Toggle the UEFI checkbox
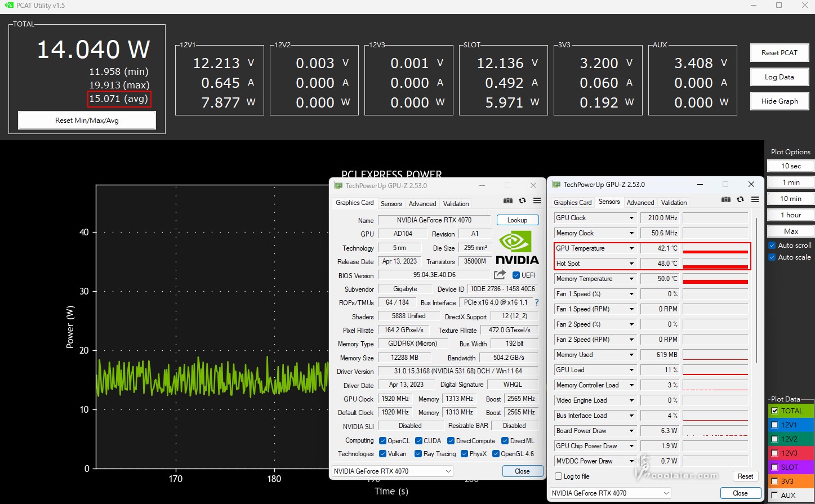815x504 pixels. [x=516, y=275]
